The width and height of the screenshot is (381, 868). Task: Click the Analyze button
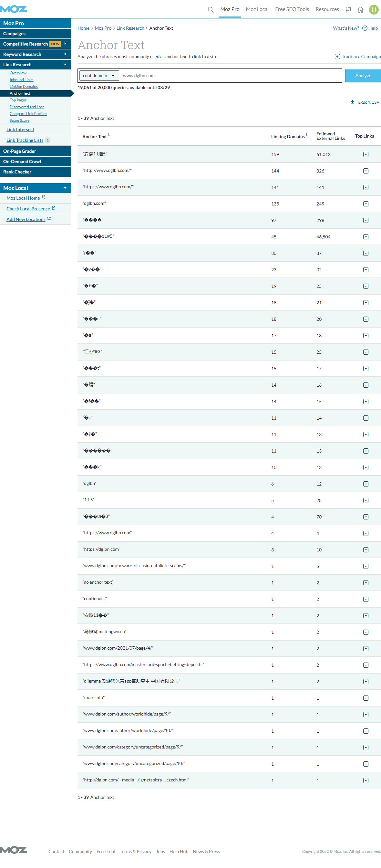363,76
